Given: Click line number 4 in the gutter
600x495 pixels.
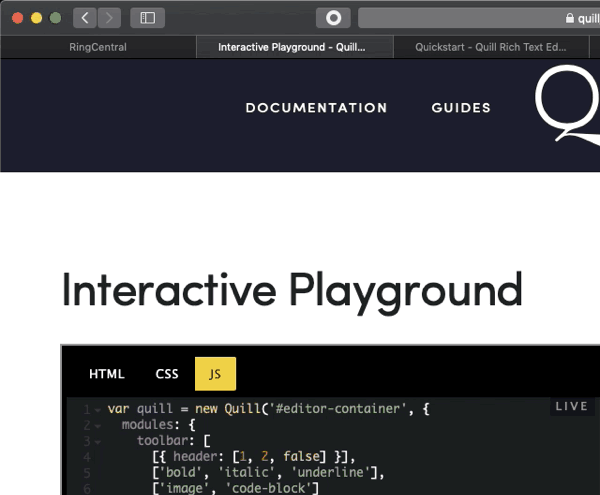Looking at the screenshot, I should coord(87,457).
